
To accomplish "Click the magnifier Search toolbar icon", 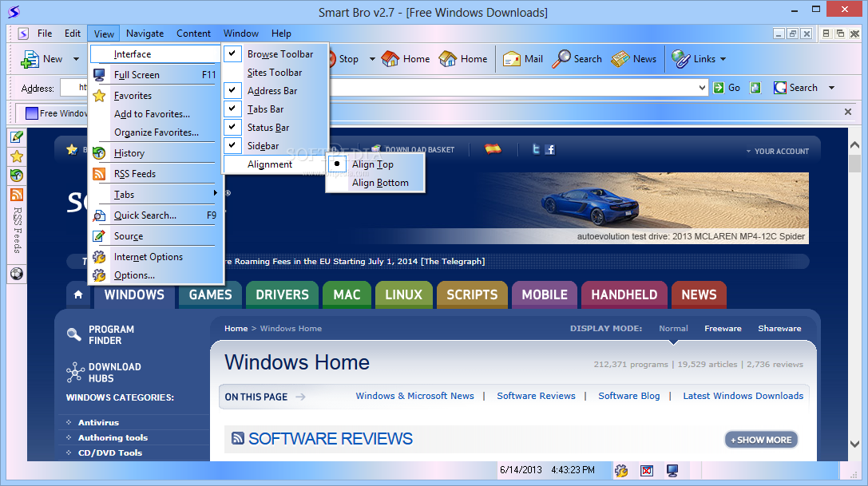I will (561, 59).
